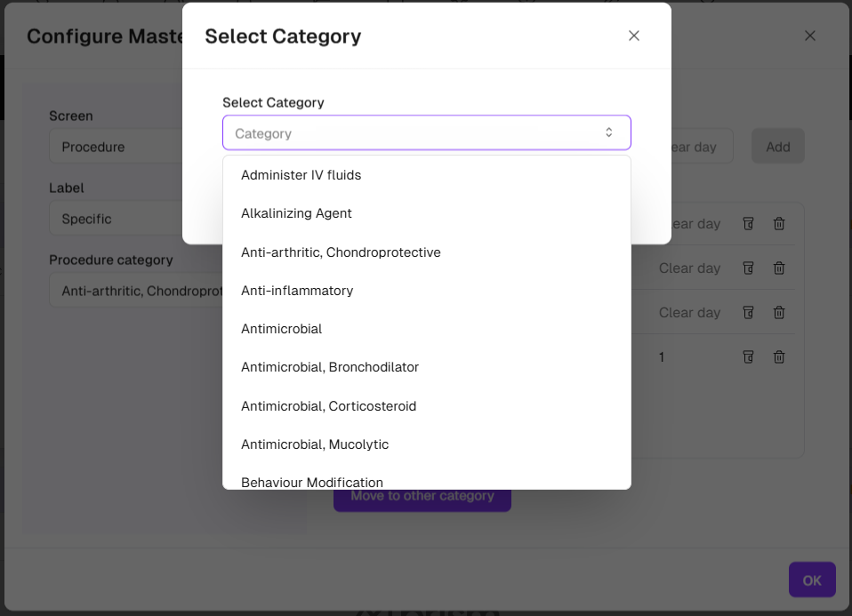852x616 pixels.
Task: Close the Configure Master dialog
Action: point(809,36)
